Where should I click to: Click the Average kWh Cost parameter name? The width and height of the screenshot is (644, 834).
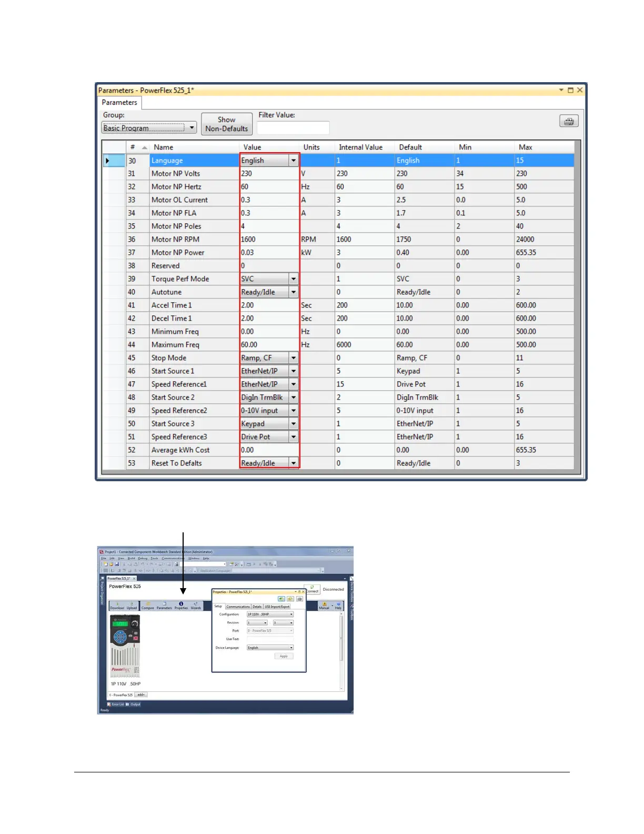[x=180, y=450]
